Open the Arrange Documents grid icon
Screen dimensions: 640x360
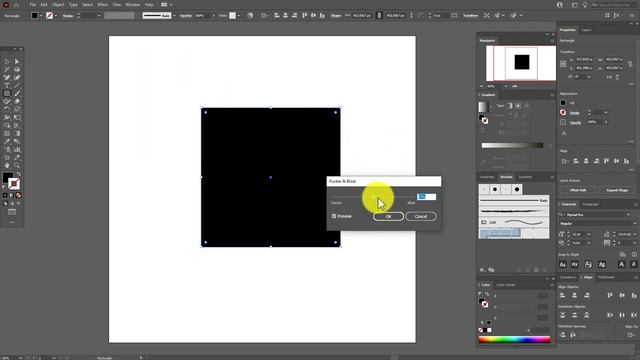tap(164, 5)
